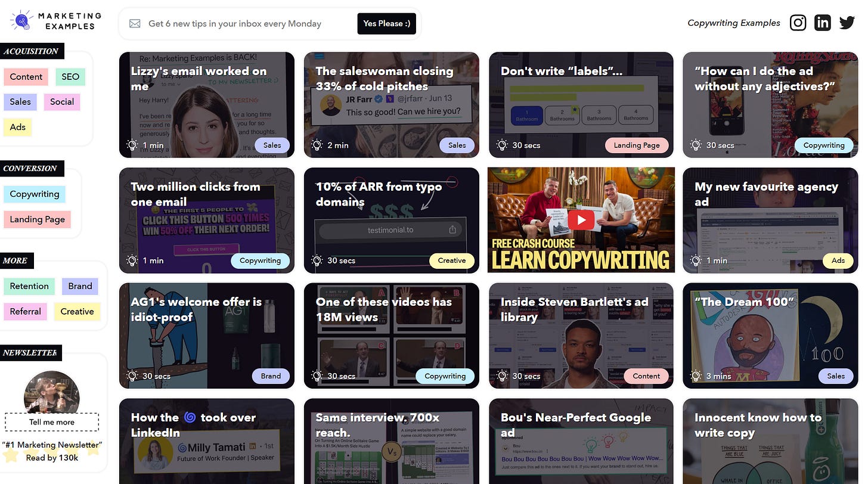Click Landing Page tag on labels card
This screenshot has width=868, height=484.
[x=637, y=145]
